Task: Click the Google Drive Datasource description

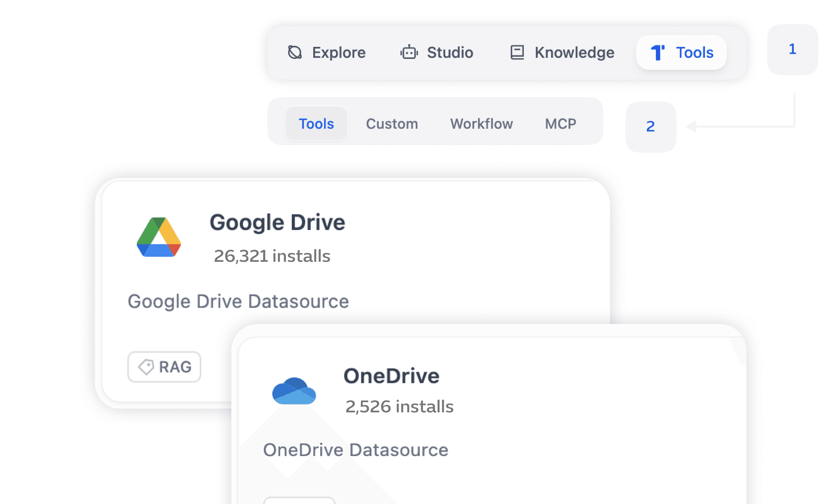Action: [x=238, y=301]
